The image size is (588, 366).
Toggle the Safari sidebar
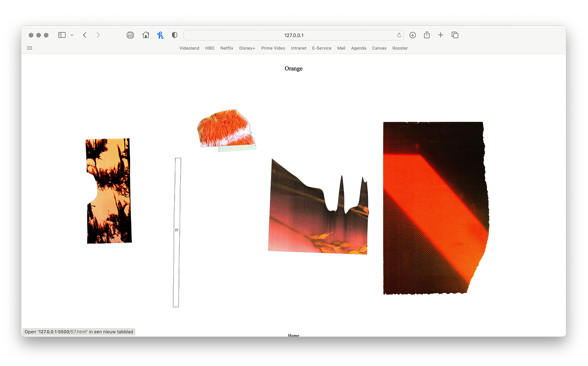[62, 35]
